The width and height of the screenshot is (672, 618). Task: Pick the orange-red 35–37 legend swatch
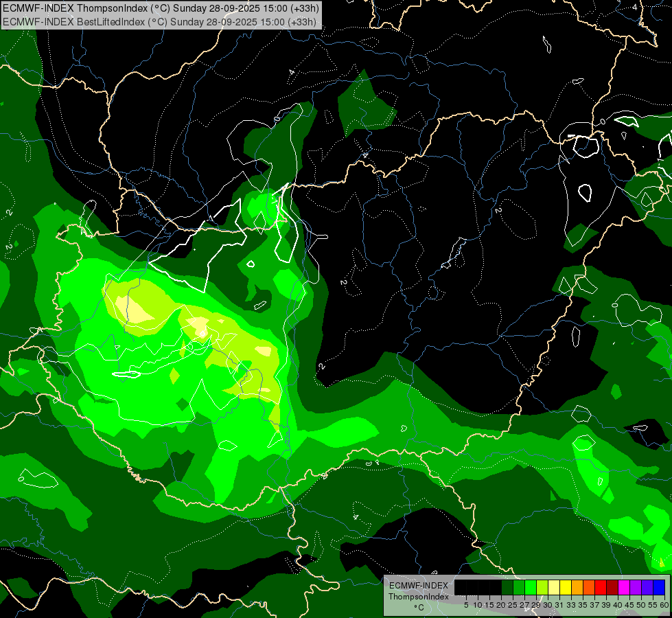click(589, 587)
